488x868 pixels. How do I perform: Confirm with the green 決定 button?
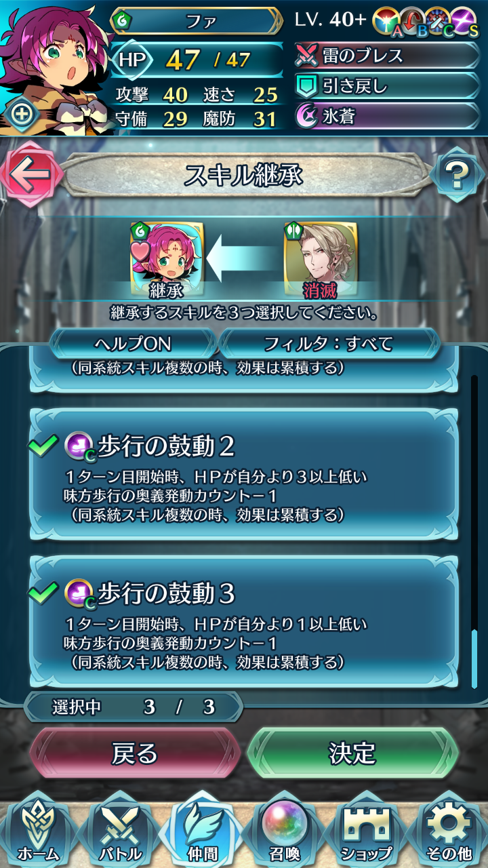(352, 753)
